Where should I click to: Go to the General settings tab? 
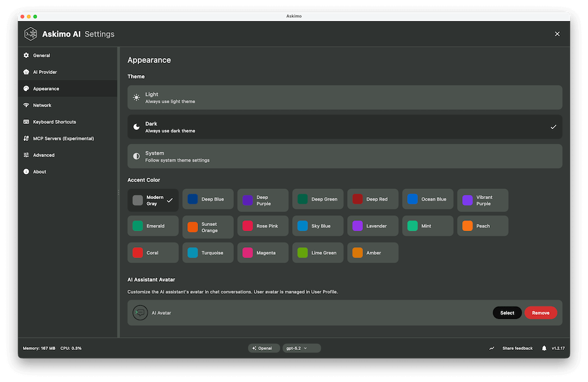[x=40, y=55]
